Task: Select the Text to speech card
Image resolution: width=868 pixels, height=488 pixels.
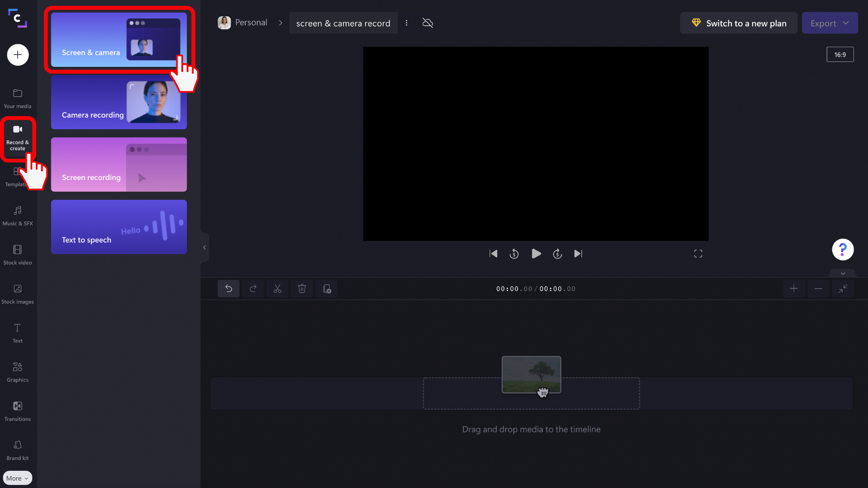Action: (118, 227)
